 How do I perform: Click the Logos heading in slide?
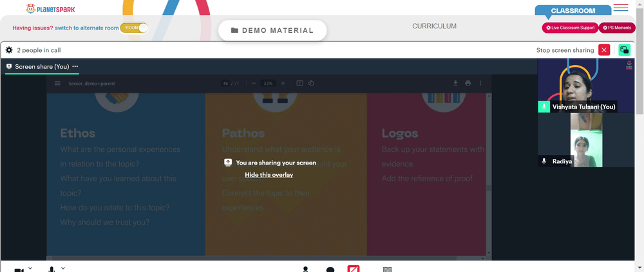[400, 133]
